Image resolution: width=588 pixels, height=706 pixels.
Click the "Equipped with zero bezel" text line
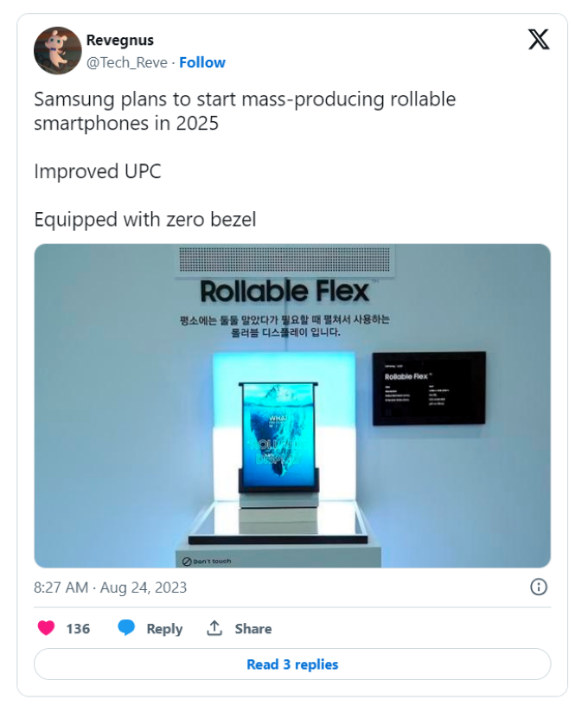click(145, 220)
